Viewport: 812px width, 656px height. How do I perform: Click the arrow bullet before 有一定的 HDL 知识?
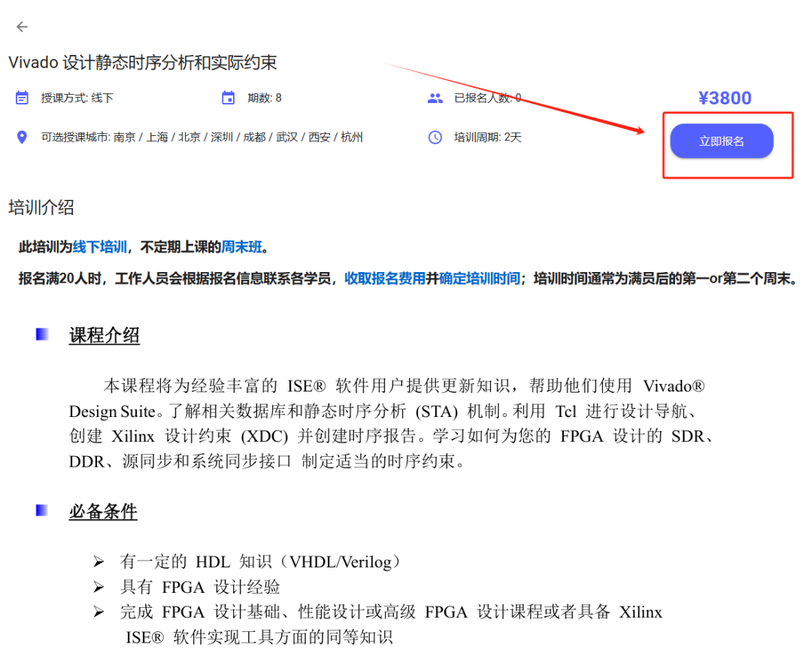pyautogui.click(x=98, y=561)
